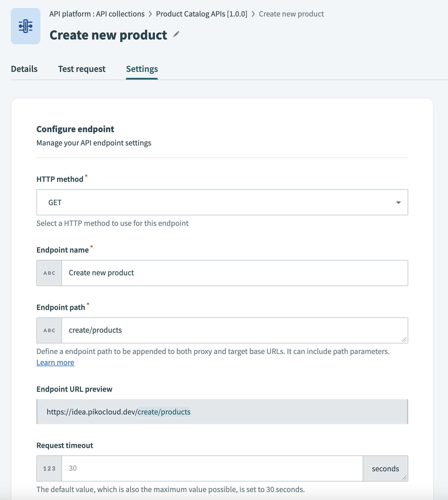This screenshot has height=500, width=448.
Task: Click the ABC type icon on Endpoint path field
Action: [x=49, y=330]
